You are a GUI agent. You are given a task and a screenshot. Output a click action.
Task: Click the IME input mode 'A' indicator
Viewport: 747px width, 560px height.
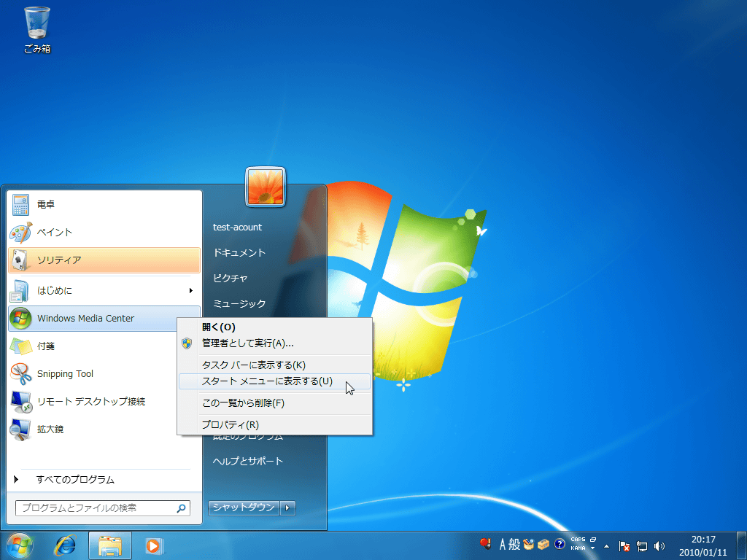point(502,544)
